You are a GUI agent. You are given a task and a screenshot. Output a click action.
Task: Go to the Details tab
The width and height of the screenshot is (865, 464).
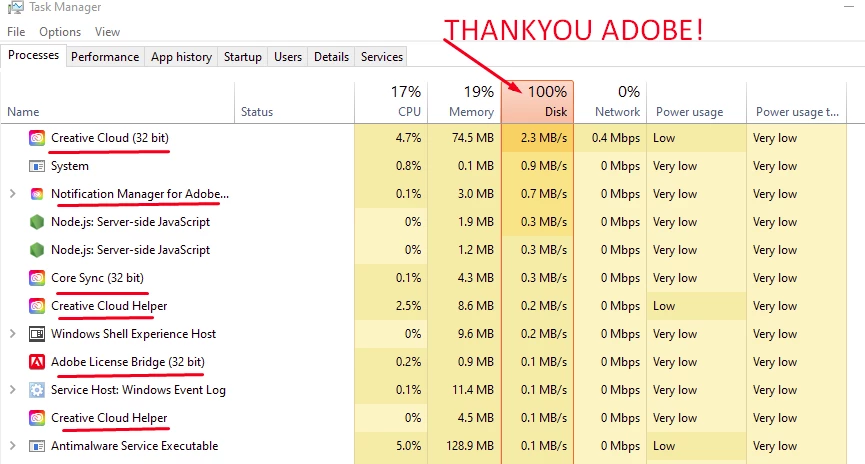pos(332,57)
